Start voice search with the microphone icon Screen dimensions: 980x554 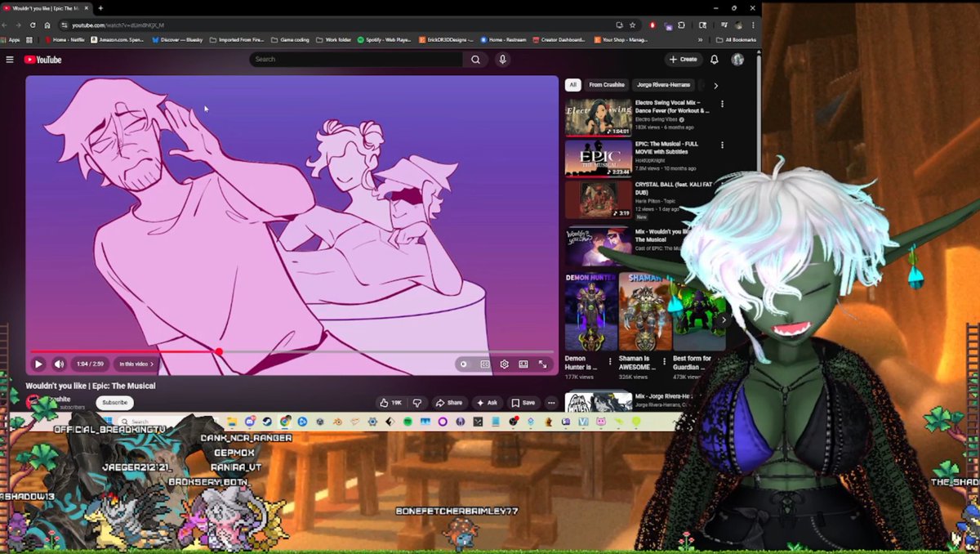[502, 60]
